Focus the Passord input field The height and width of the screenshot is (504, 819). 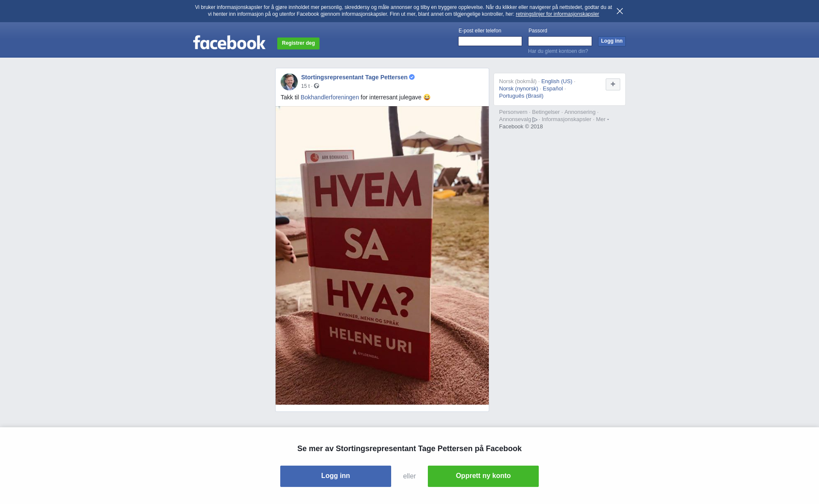click(x=560, y=41)
